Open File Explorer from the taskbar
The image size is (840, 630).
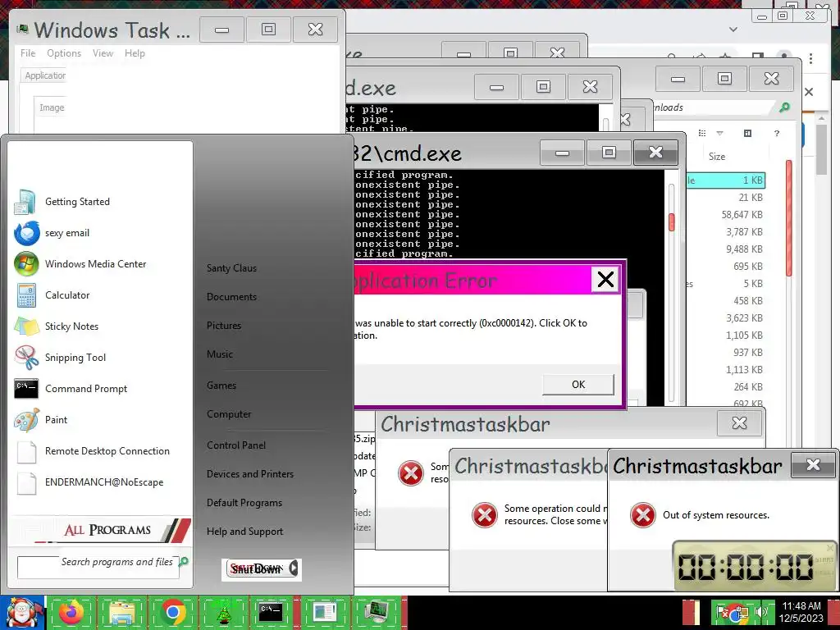pos(122,612)
